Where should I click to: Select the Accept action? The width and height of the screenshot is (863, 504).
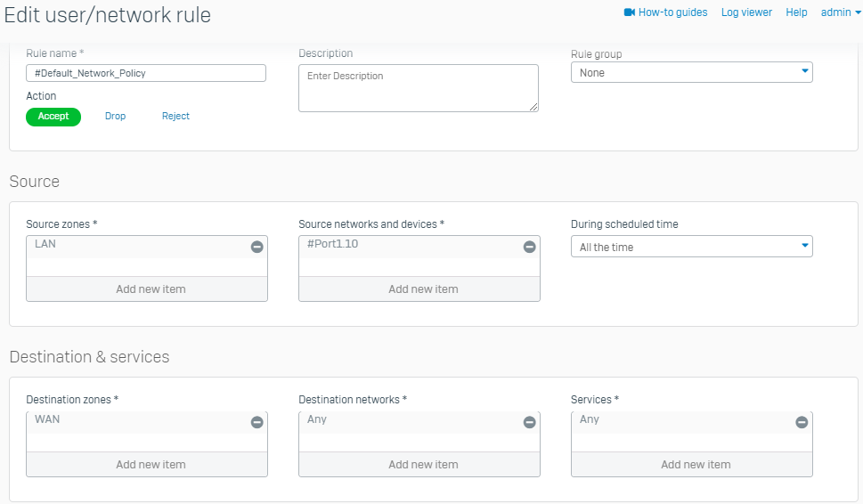click(53, 117)
